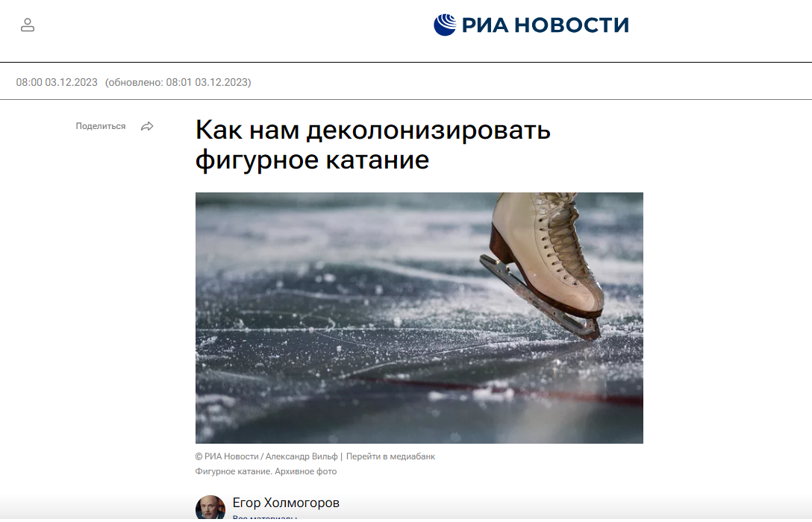
Task: Click photographer name Александр Вильф
Action: pyautogui.click(x=302, y=456)
